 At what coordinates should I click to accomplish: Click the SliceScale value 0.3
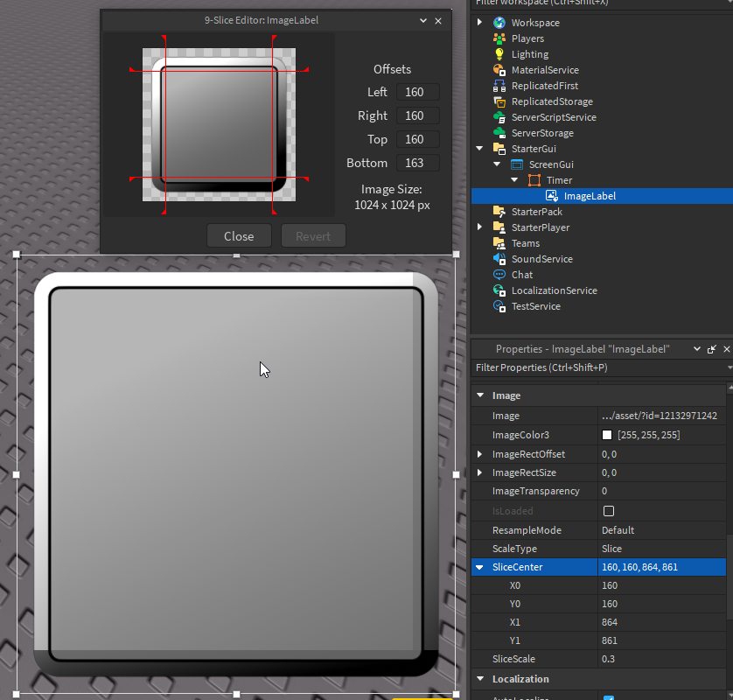[608, 659]
